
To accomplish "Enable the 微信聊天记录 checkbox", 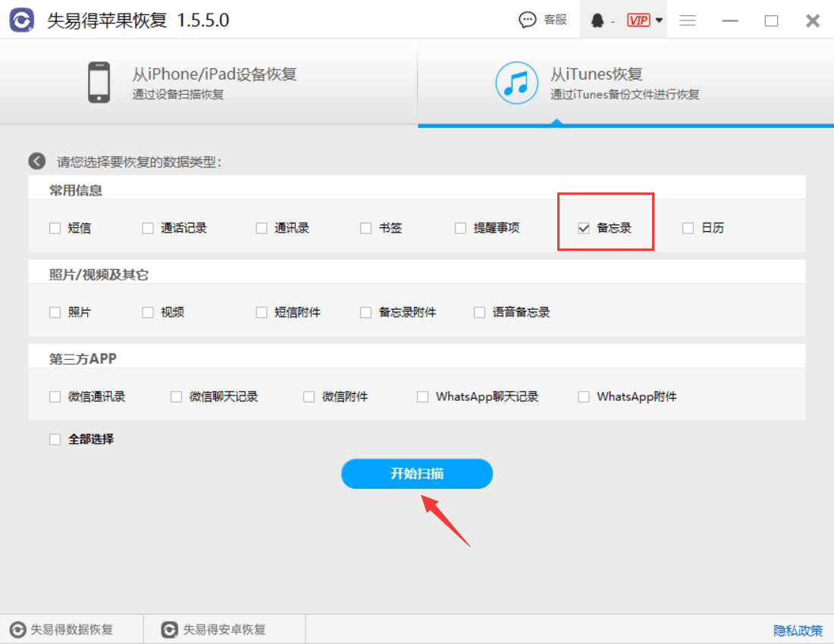I will pos(176,396).
